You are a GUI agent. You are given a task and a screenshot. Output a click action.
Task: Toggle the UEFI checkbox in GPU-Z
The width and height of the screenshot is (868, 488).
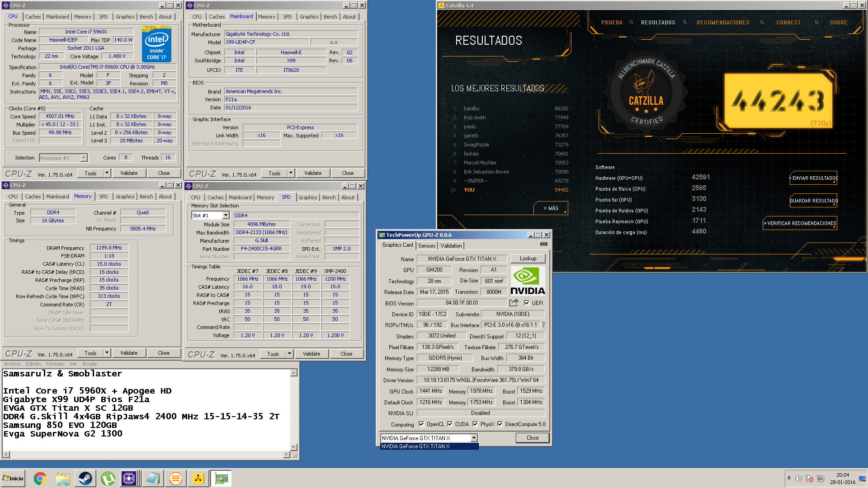(x=527, y=303)
